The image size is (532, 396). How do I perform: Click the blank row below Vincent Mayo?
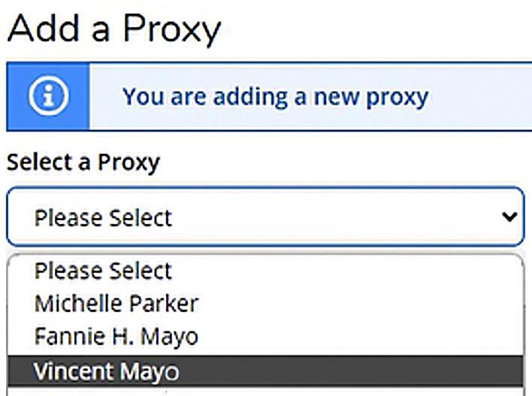click(x=264, y=391)
